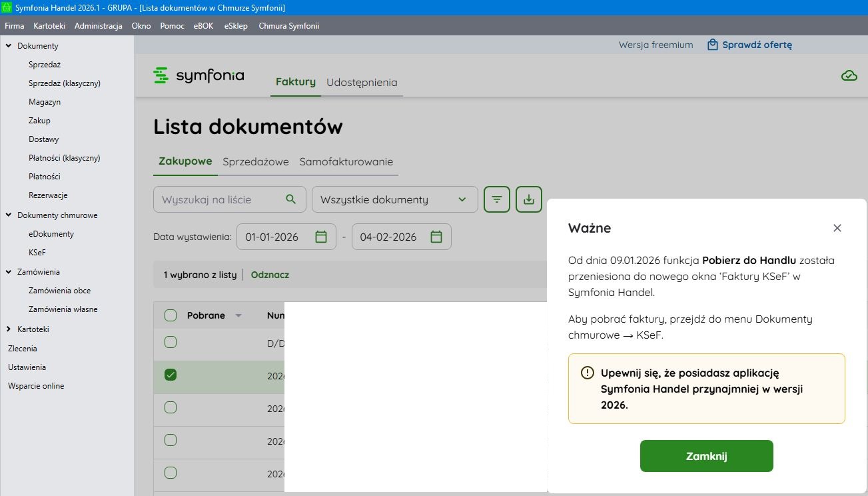868x496 pixels.
Task: Close the Ważne dialog with X
Action: click(837, 228)
